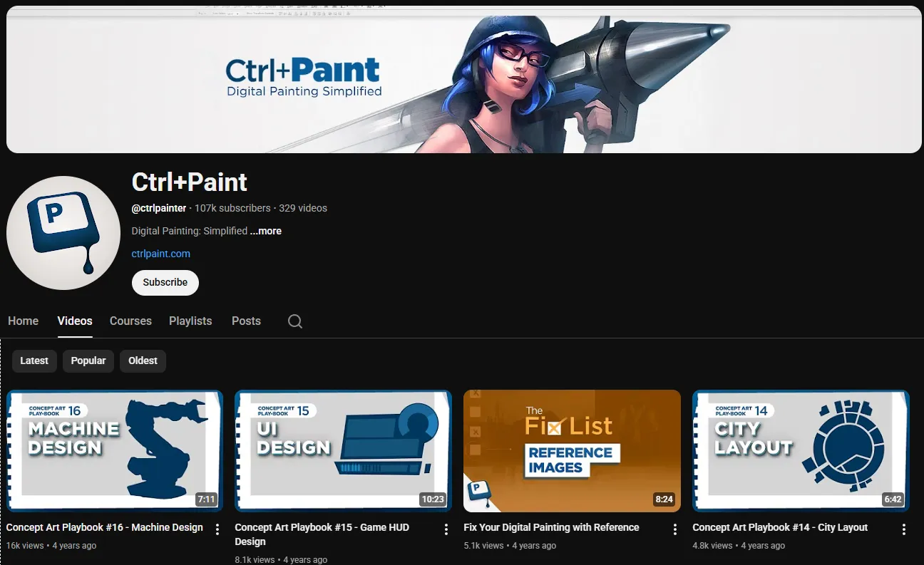Open options menu for the Machine Design video
924x565 pixels.
click(x=217, y=529)
